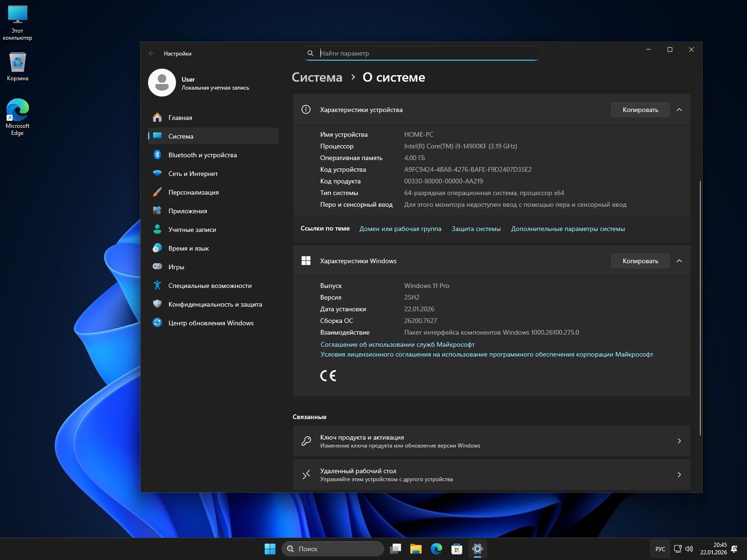Select Главная in the sidebar
Image resolution: width=747 pixels, height=560 pixels.
180,118
